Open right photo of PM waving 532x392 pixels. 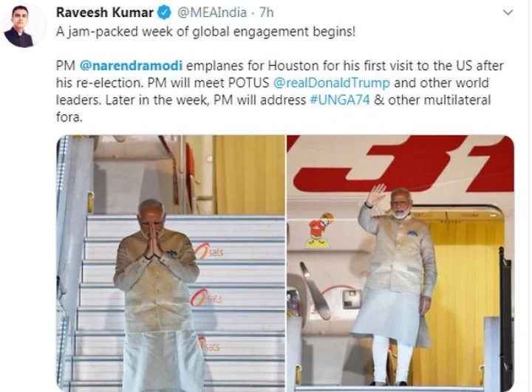click(400, 263)
